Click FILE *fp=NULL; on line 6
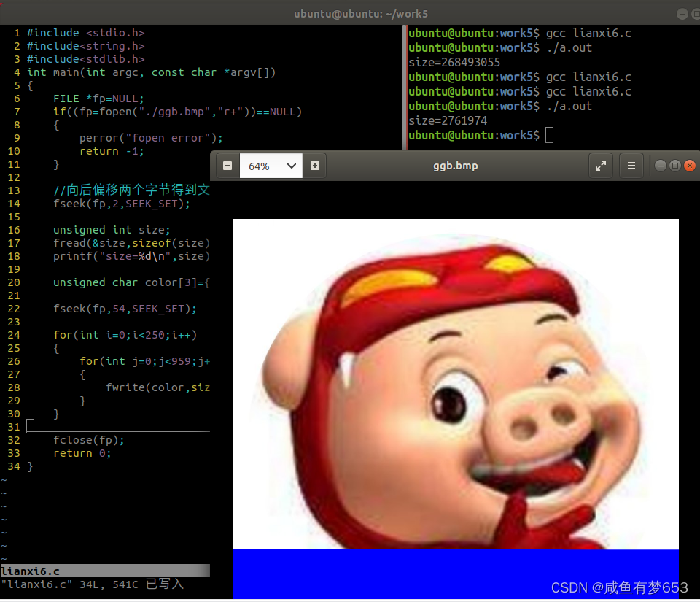 coord(98,99)
